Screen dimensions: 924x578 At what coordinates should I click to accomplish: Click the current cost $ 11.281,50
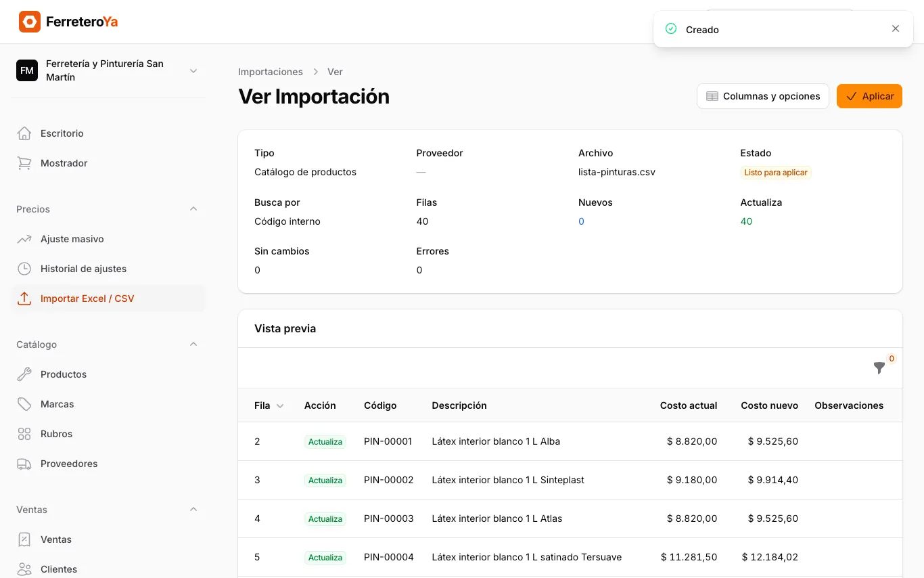point(689,557)
